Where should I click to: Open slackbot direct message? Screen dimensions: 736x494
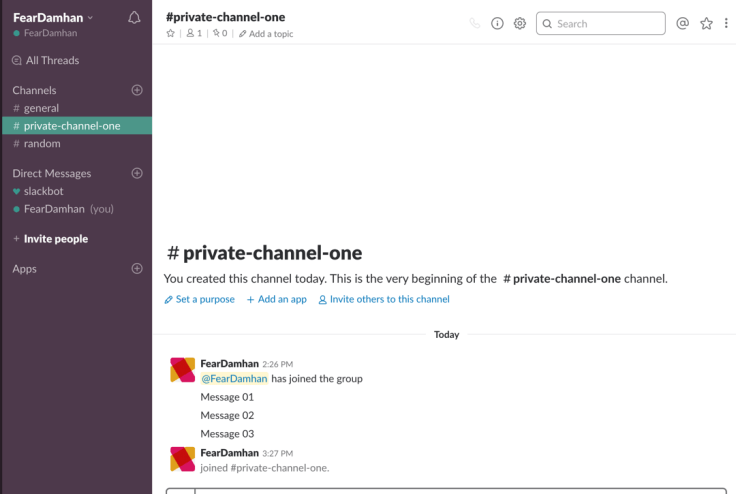coord(44,191)
